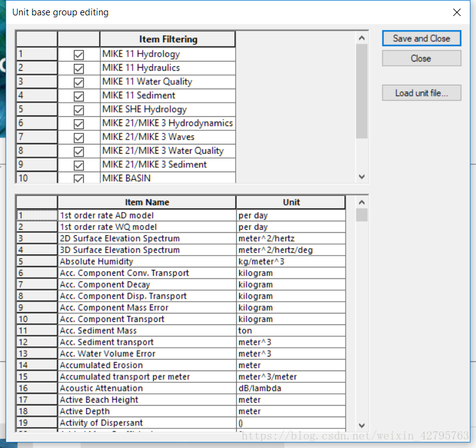
Task: Select the Active Depth item
Action: (x=147, y=411)
